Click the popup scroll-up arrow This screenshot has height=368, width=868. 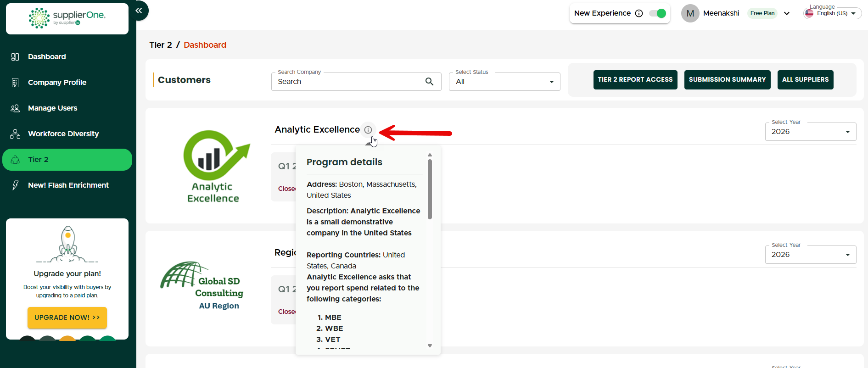[430, 155]
